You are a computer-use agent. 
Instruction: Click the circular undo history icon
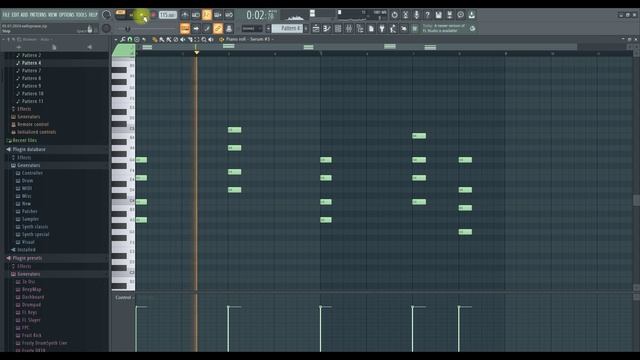pos(394,15)
